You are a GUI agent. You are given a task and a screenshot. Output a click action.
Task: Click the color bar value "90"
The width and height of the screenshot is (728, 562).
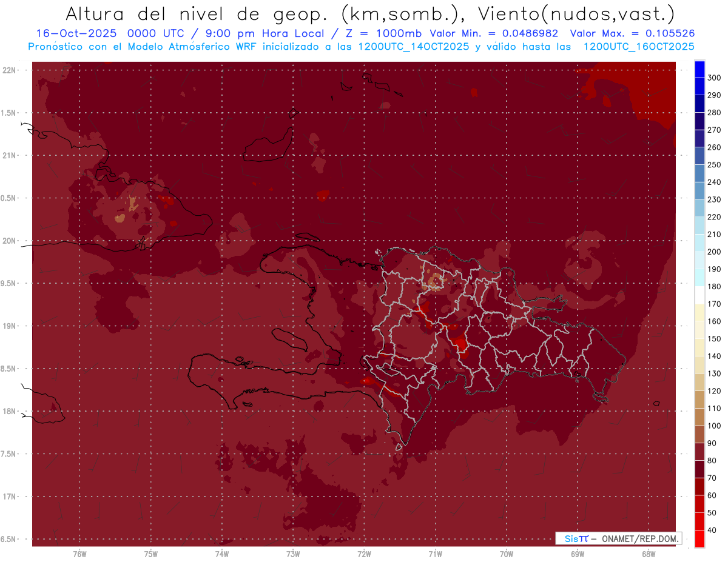click(712, 443)
